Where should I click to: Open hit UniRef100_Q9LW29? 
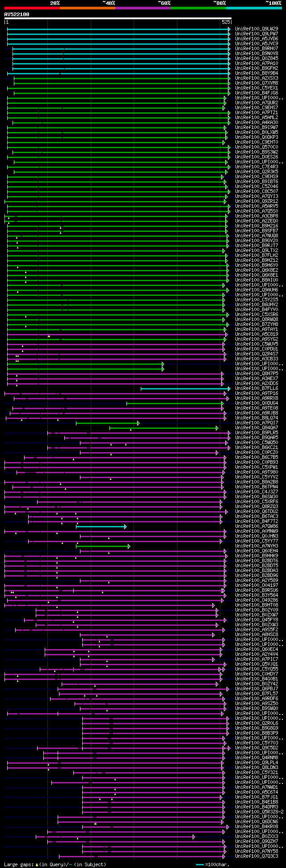click(x=257, y=29)
